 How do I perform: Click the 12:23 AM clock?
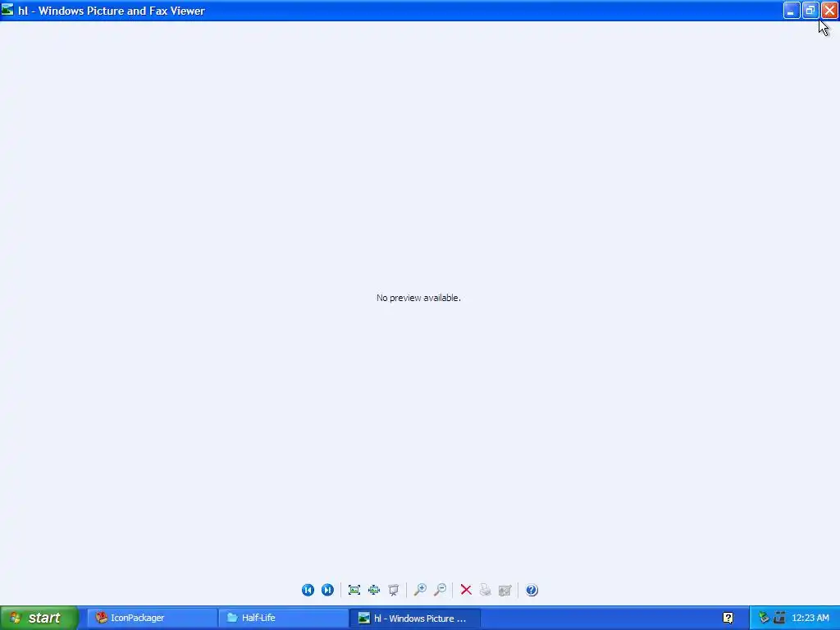[810, 618]
